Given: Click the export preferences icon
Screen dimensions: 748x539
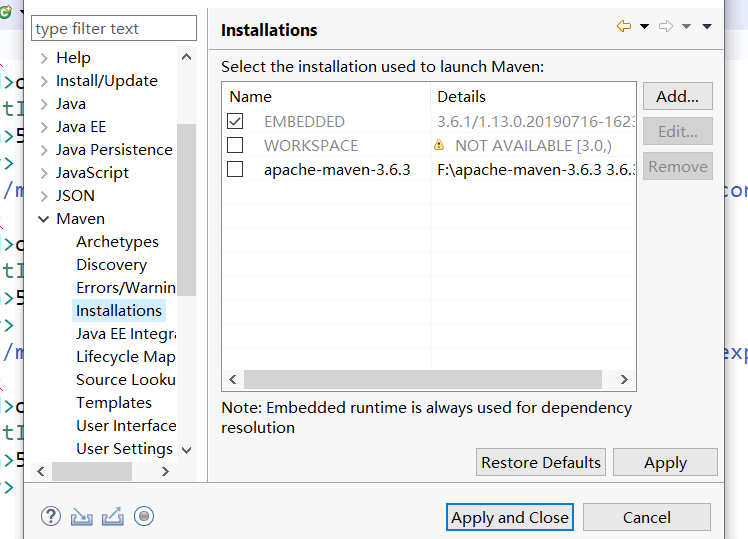Looking at the screenshot, I should click(x=113, y=517).
